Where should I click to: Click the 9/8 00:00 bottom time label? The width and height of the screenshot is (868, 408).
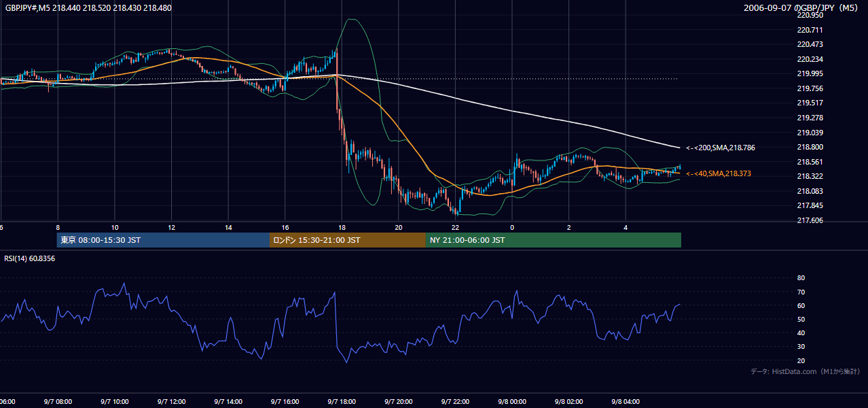(x=512, y=402)
